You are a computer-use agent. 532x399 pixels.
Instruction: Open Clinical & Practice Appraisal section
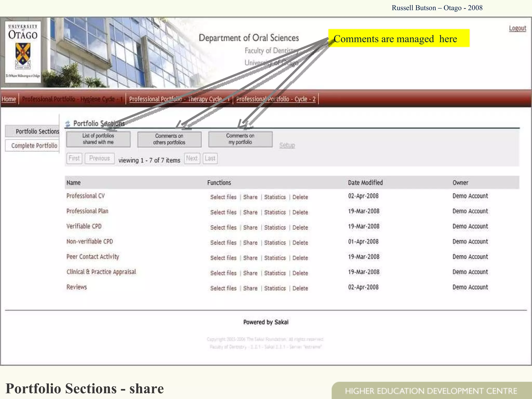[101, 272]
